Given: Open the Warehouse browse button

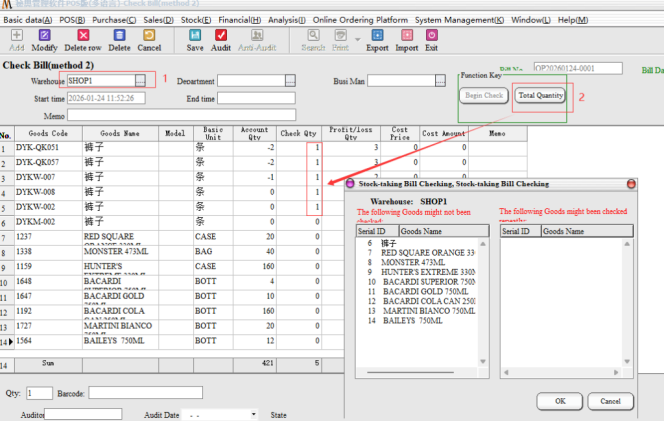Looking at the screenshot, I should point(141,81).
